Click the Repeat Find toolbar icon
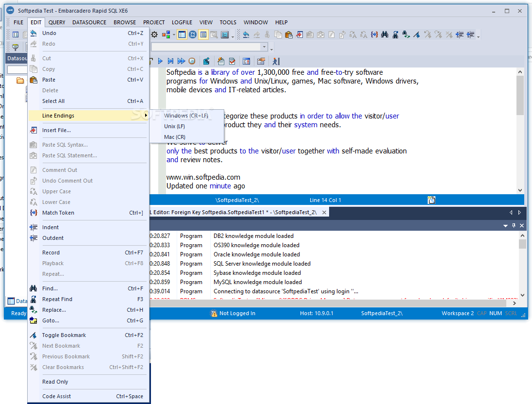This screenshot has width=532, height=404. pyautogui.click(x=395, y=34)
